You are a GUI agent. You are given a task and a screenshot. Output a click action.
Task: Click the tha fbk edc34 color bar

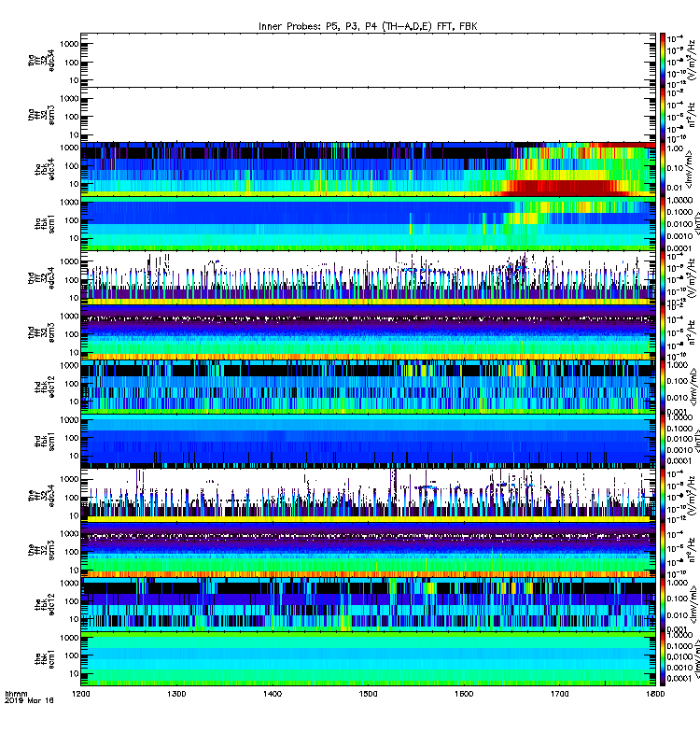coord(662,169)
